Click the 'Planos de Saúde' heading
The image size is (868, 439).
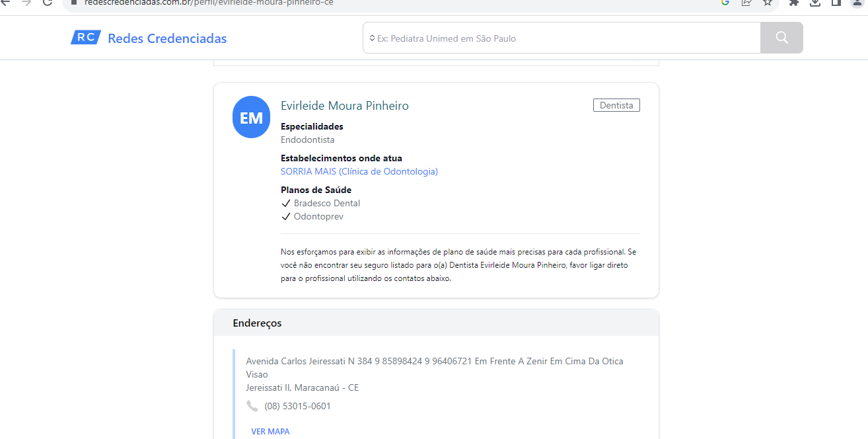(316, 190)
